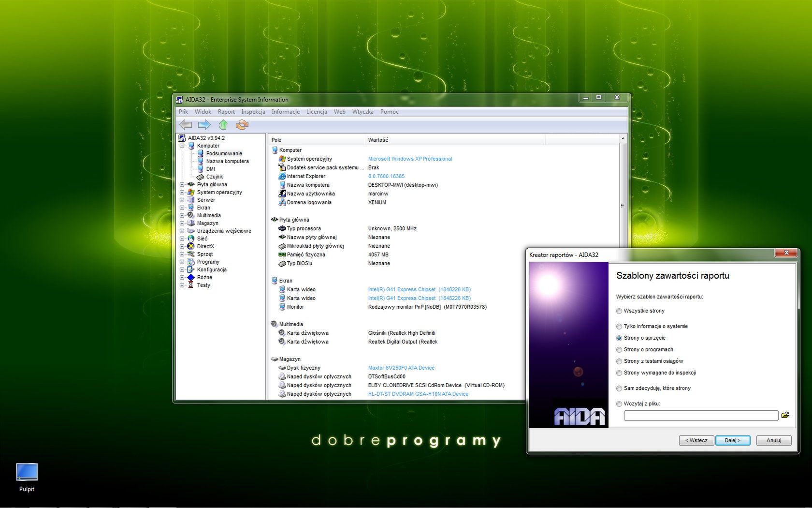This screenshot has height=508, width=812.
Task: Select Sam zdecyduję, które strony option
Action: pyautogui.click(x=619, y=388)
